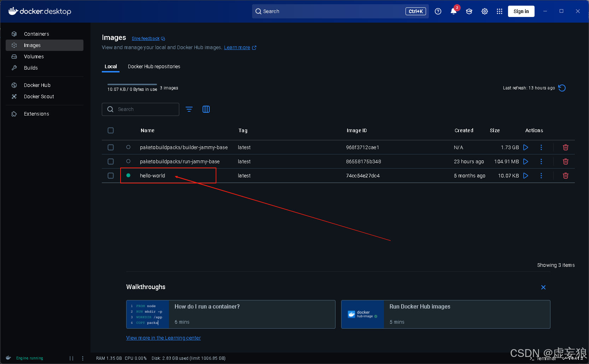
Task: Open engine options menu in status bar
Action: [x=83, y=358]
